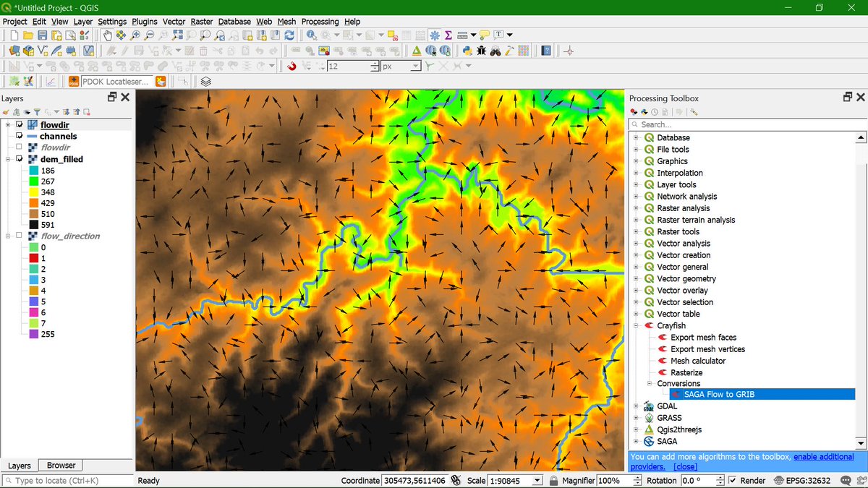
Task: Toggle visibility of bold flowdir mesh layer
Action: point(20,124)
